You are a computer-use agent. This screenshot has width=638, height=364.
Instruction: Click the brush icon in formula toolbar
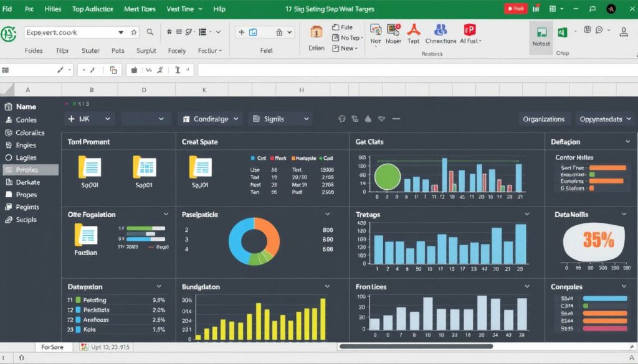[x=60, y=70]
